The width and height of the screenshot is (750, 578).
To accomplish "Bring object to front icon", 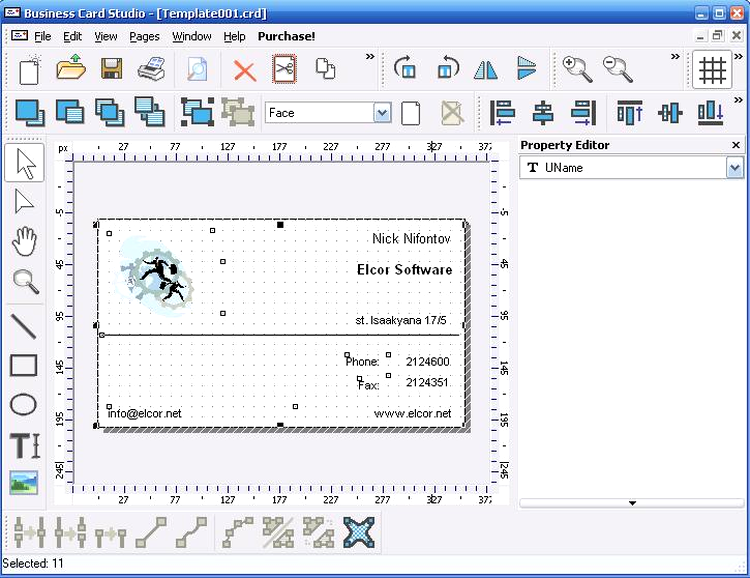I will pyautogui.click(x=30, y=112).
